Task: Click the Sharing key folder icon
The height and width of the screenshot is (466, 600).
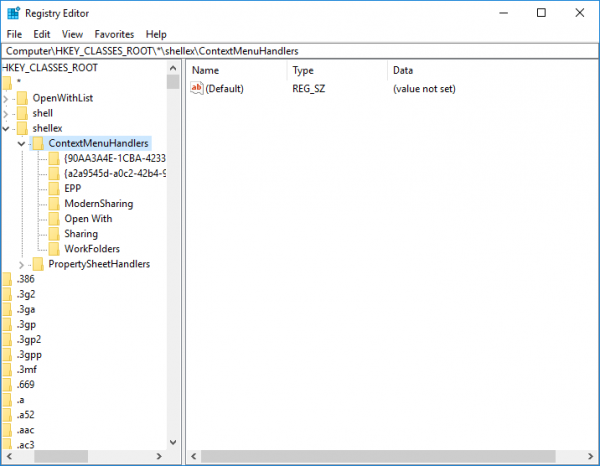Action: (x=54, y=234)
